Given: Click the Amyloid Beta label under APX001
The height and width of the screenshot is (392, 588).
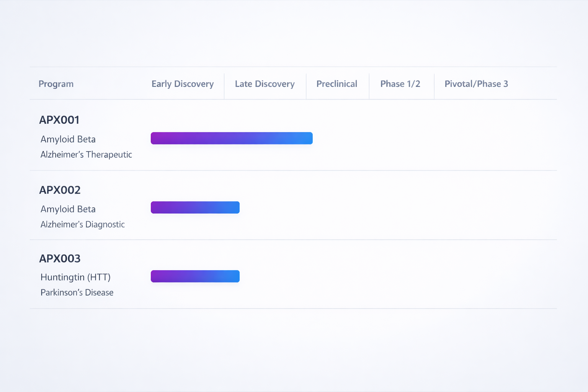Looking at the screenshot, I should [68, 139].
